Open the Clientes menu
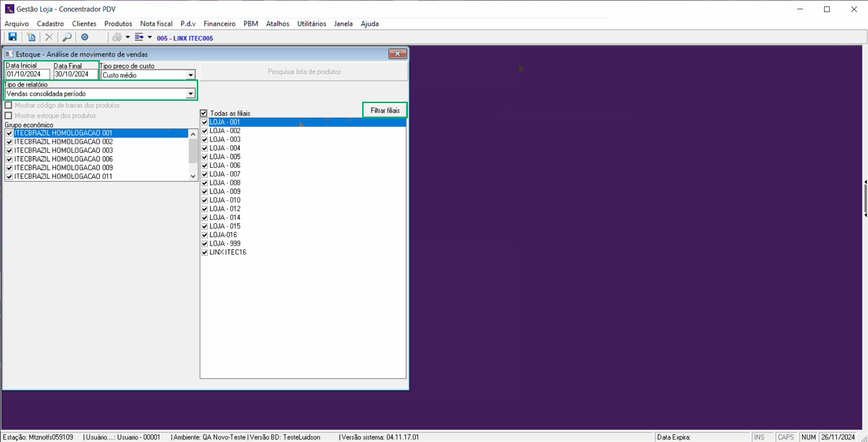 [84, 24]
